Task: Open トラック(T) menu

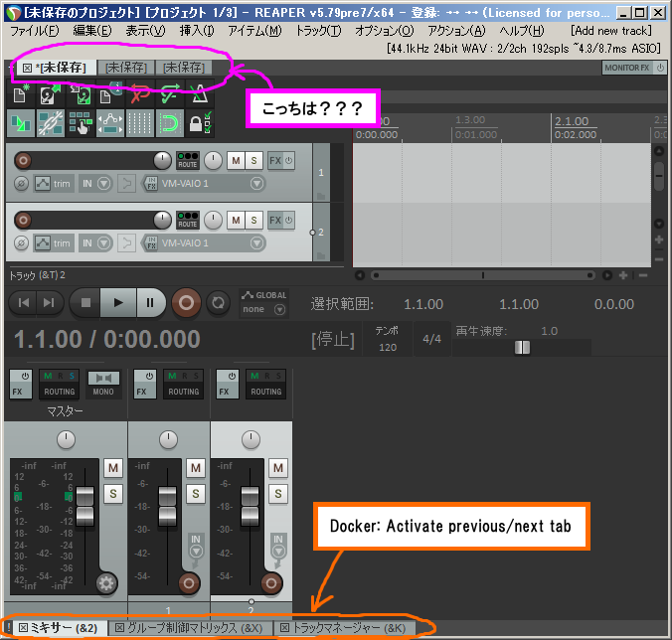Action: 319,31
